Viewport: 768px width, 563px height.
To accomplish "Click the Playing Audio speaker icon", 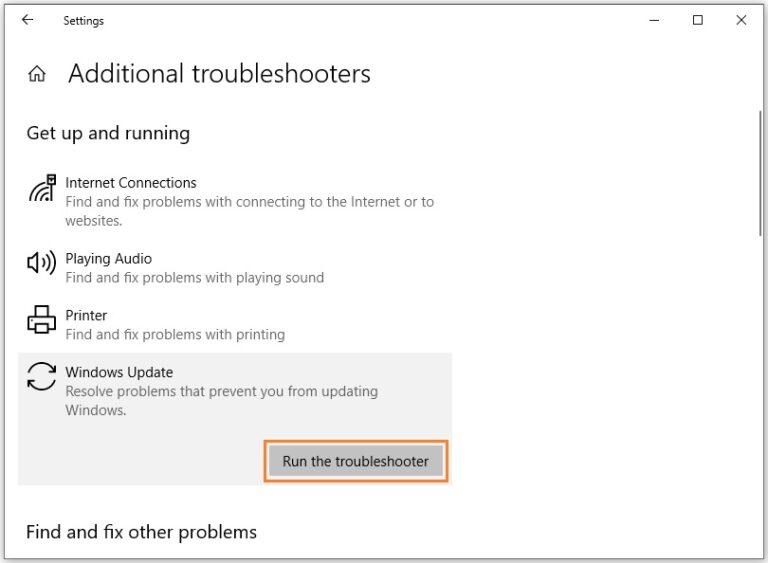I will click(x=41, y=263).
